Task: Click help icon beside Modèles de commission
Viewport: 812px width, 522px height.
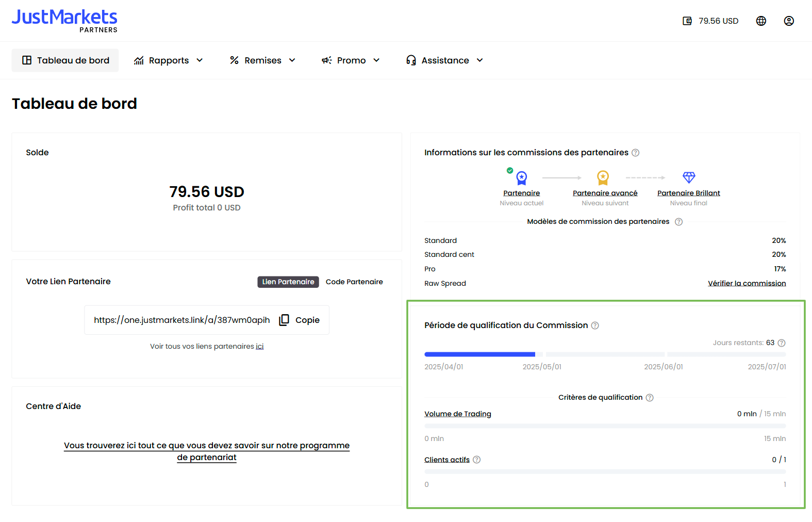Action: [x=678, y=222]
